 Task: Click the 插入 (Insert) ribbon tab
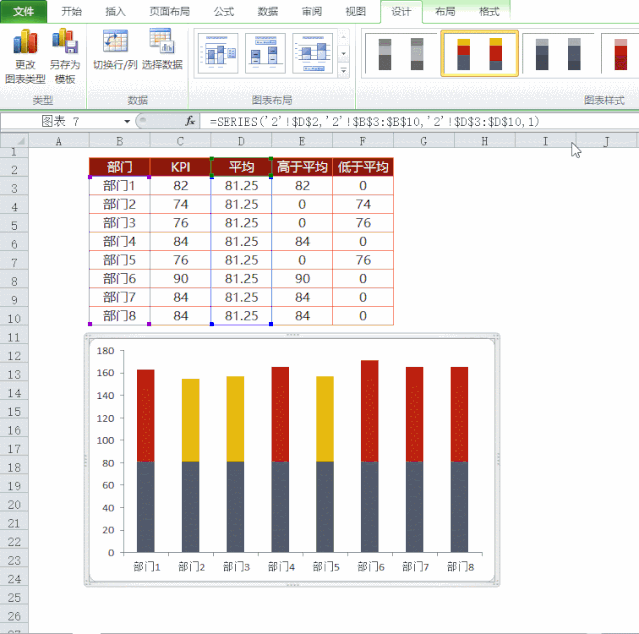[116, 12]
